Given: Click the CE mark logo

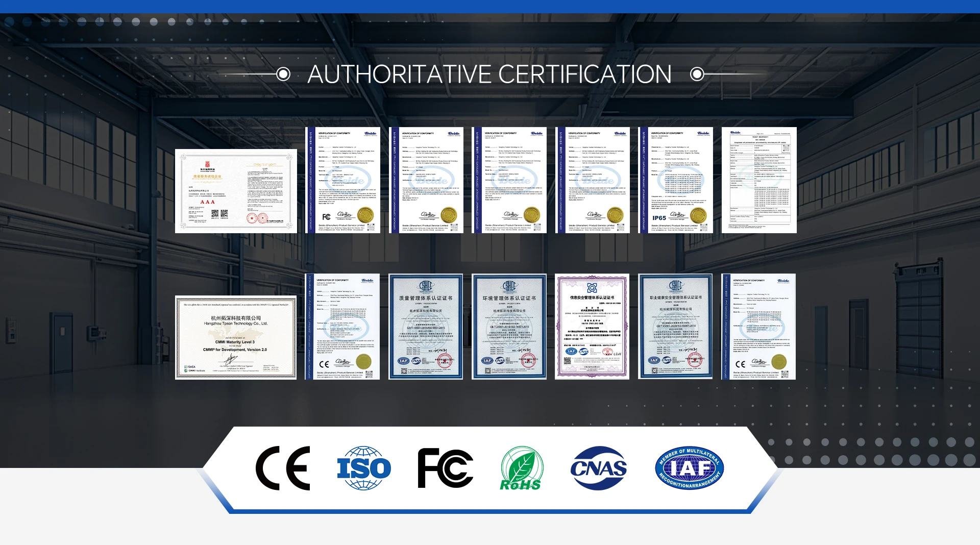Looking at the screenshot, I should tap(283, 468).
